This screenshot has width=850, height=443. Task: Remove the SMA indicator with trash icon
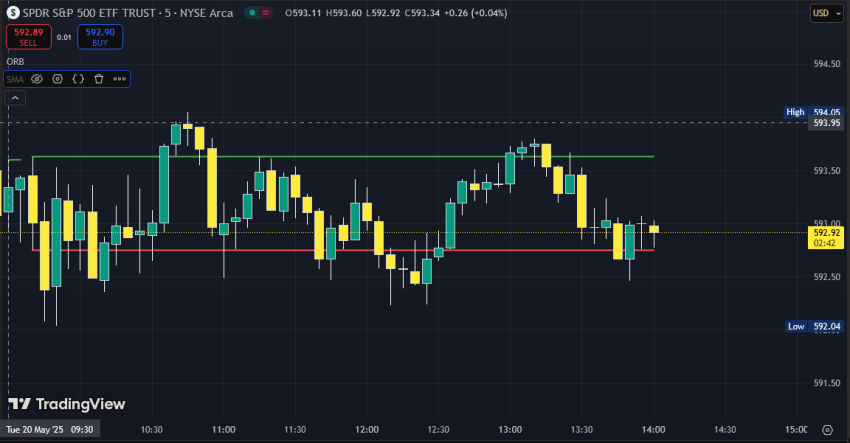pyautogui.click(x=99, y=79)
